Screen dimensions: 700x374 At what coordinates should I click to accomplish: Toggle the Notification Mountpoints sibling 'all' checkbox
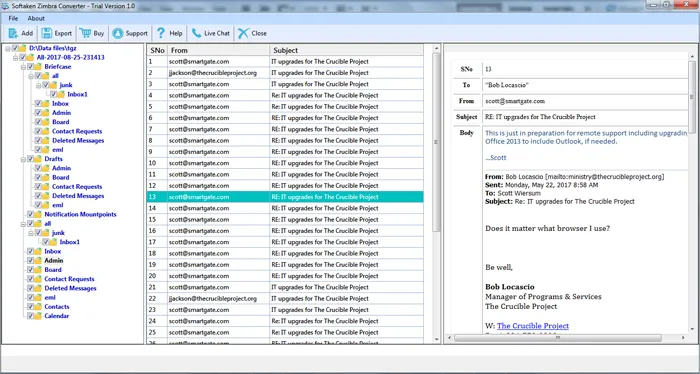[31, 224]
